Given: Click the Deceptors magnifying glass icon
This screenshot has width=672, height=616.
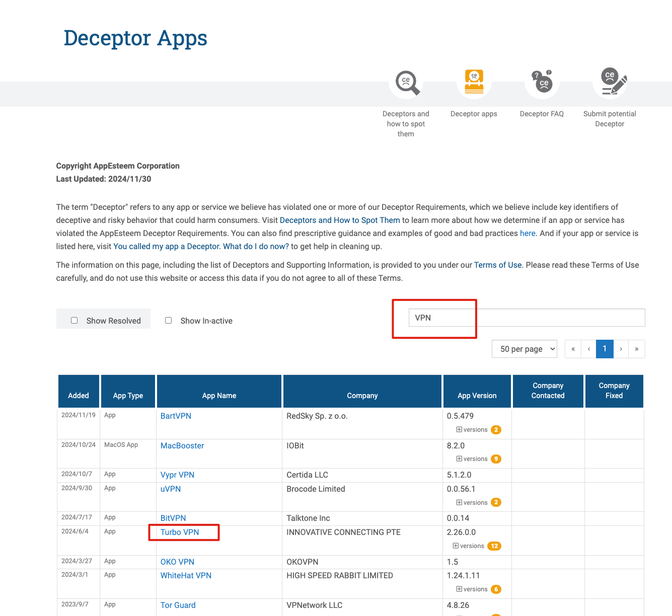Looking at the screenshot, I should pyautogui.click(x=406, y=83).
